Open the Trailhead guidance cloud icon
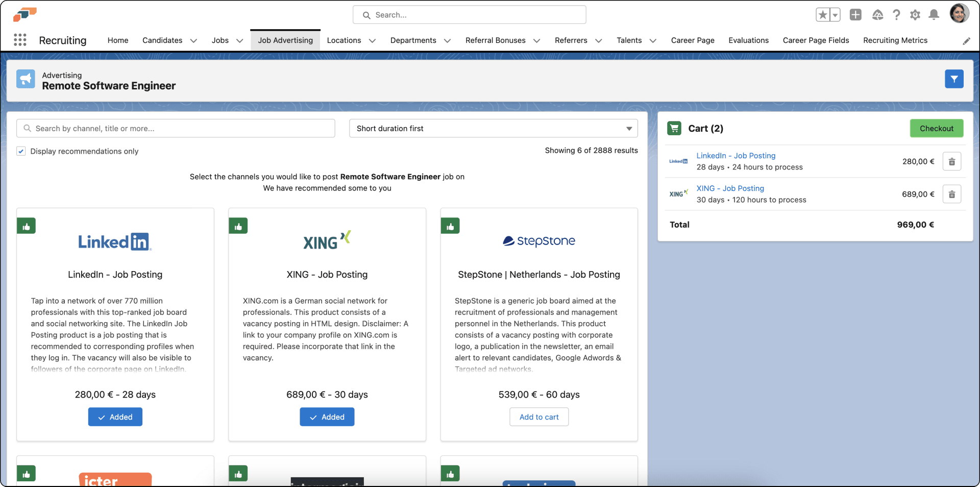The image size is (980, 487). click(x=877, y=15)
